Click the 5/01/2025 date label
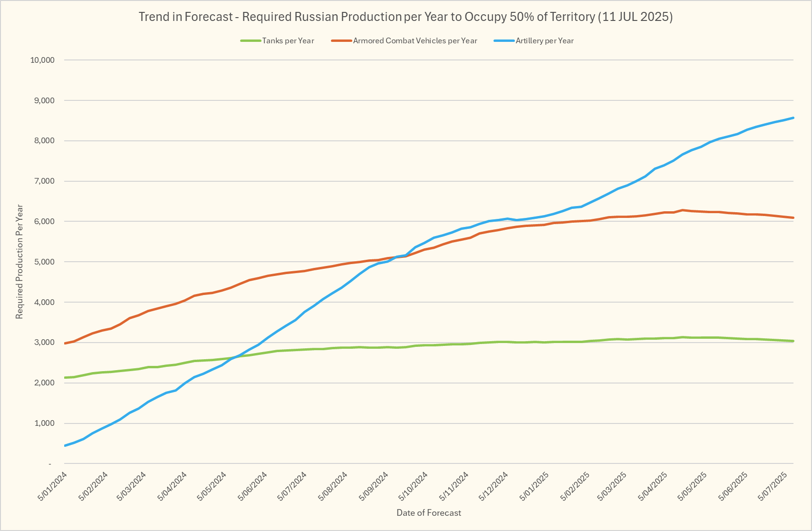Viewport: 812px width, 531px height. click(x=533, y=486)
